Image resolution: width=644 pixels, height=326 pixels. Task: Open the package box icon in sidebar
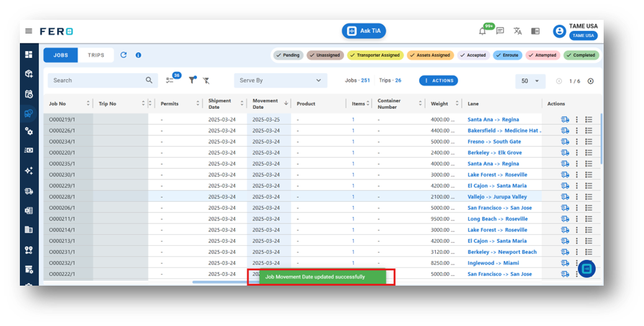tap(29, 73)
